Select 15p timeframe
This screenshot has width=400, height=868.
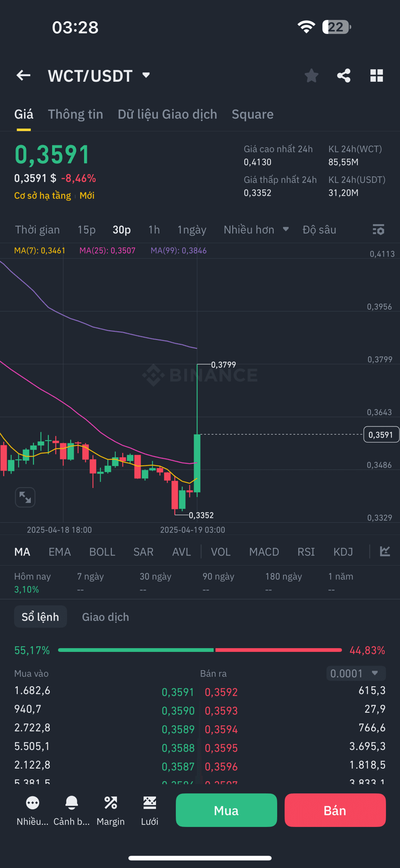click(x=86, y=230)
